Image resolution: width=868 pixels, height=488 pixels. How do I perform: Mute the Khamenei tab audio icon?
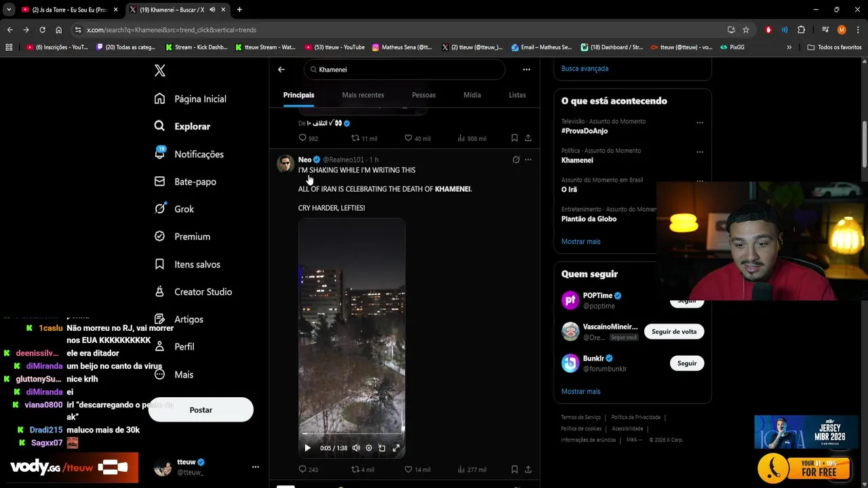tap(212, 9)
